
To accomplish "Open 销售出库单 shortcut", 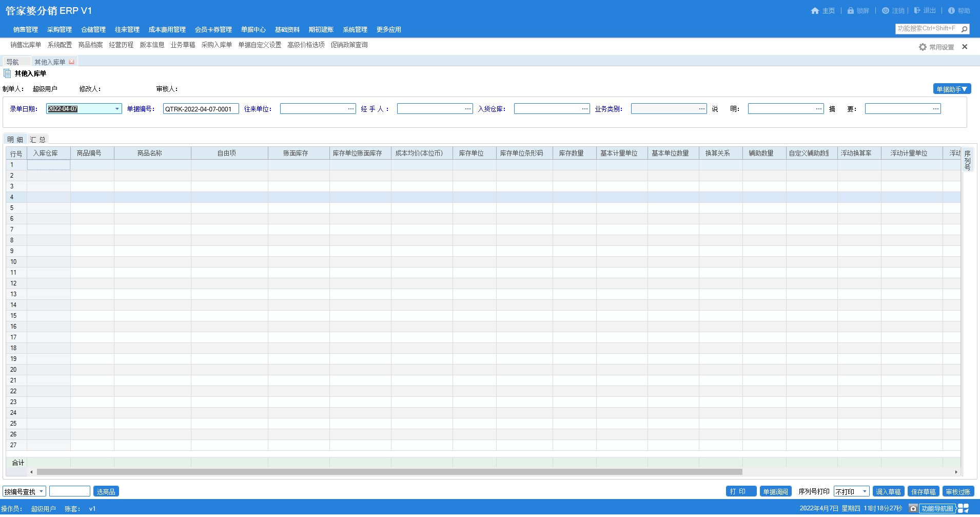I will 26,45.
